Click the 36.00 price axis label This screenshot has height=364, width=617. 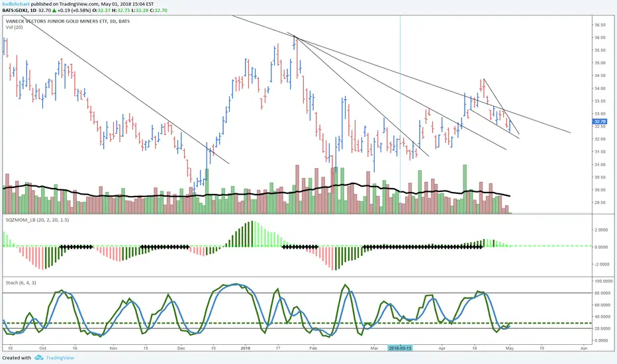[600, 37]
